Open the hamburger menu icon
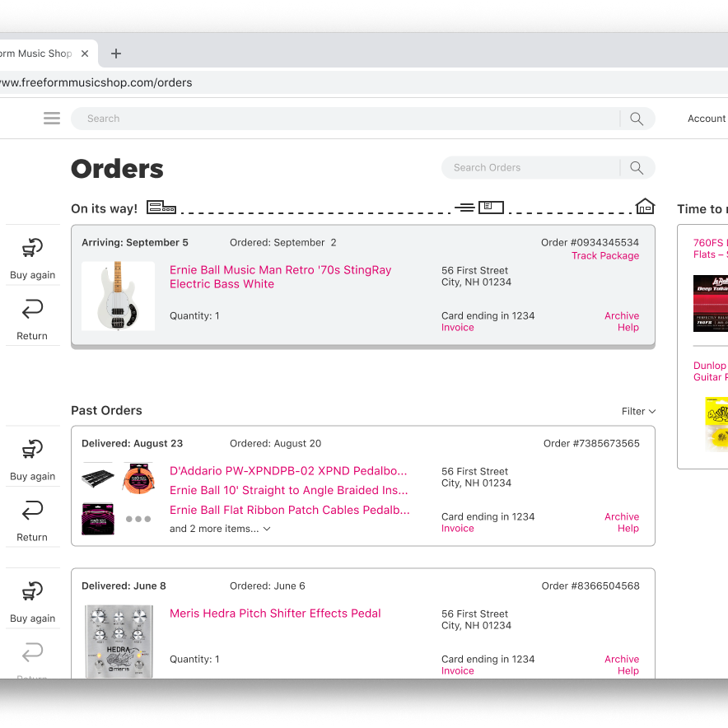This screenshot has width=728, height=728. coord(52,119)
